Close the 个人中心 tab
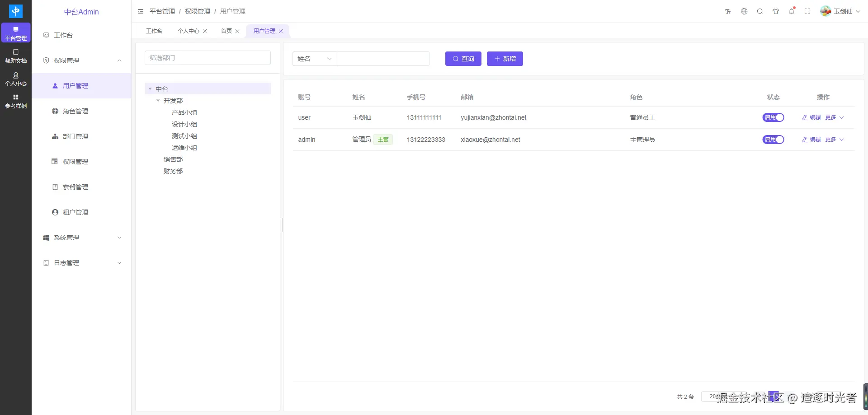 coord(205,31)
